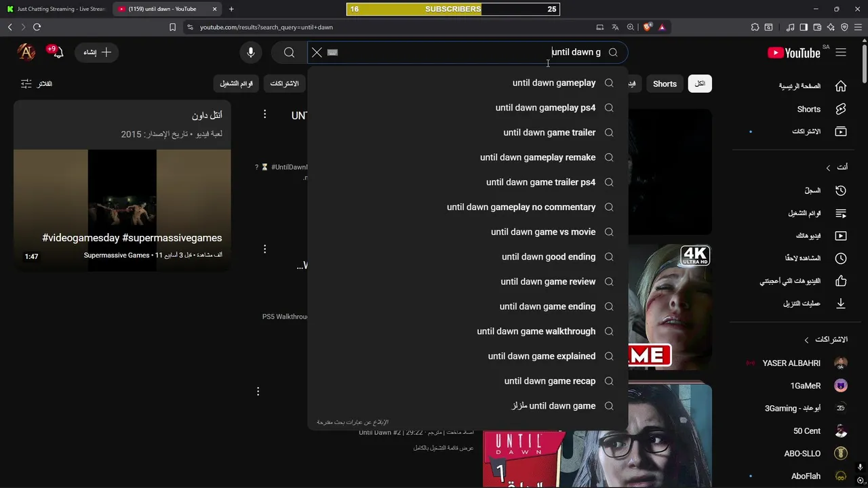Open the on-screen keyboard icon in the search box
The width and height of the screenshot is (868, 488).
coord(332,52)
